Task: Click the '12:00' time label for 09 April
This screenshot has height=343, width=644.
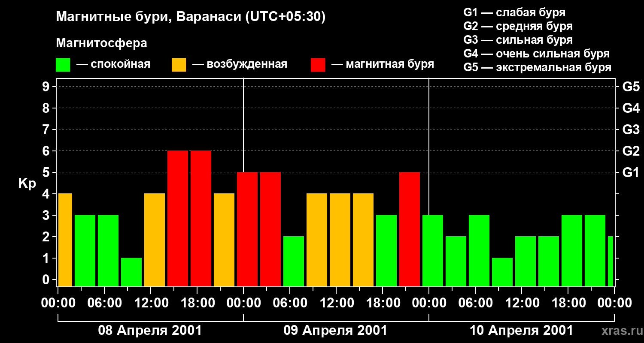Action: [337, 303]
